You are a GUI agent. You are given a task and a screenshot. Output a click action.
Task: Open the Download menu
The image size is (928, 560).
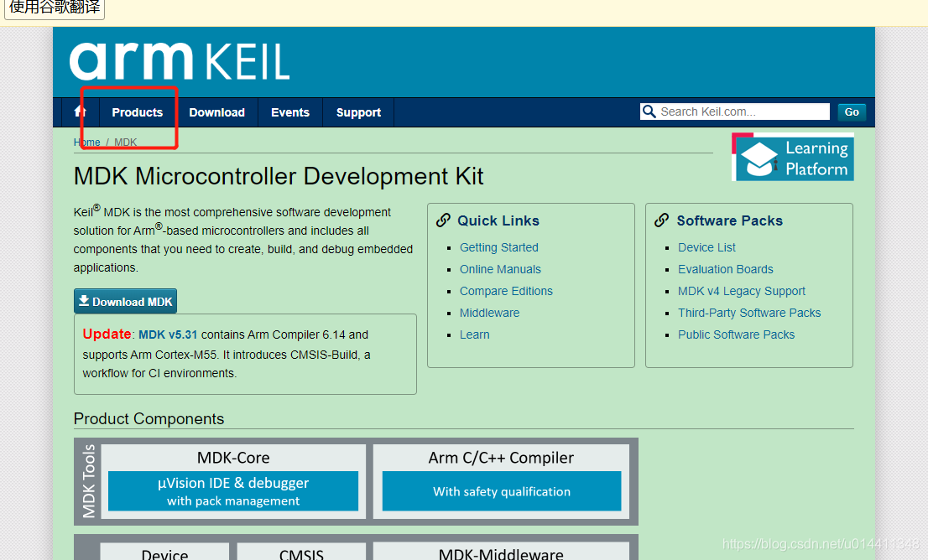(216, 112)
